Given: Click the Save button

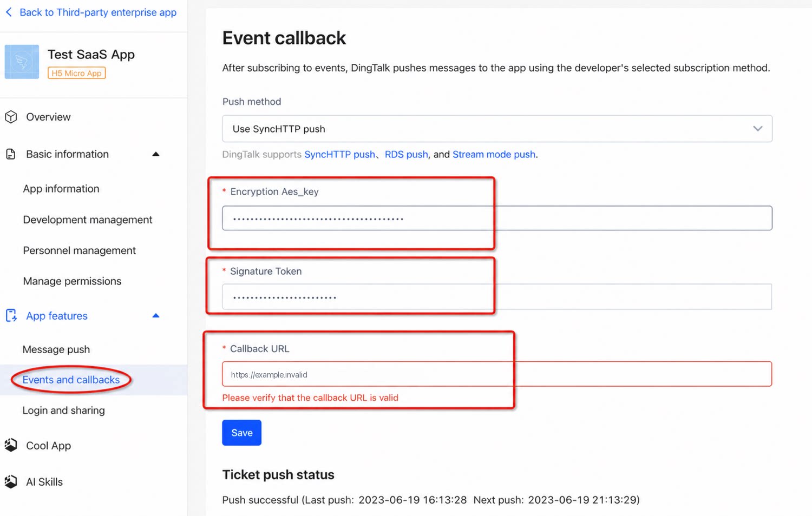Looking at the screenshot, I should 241,433.
